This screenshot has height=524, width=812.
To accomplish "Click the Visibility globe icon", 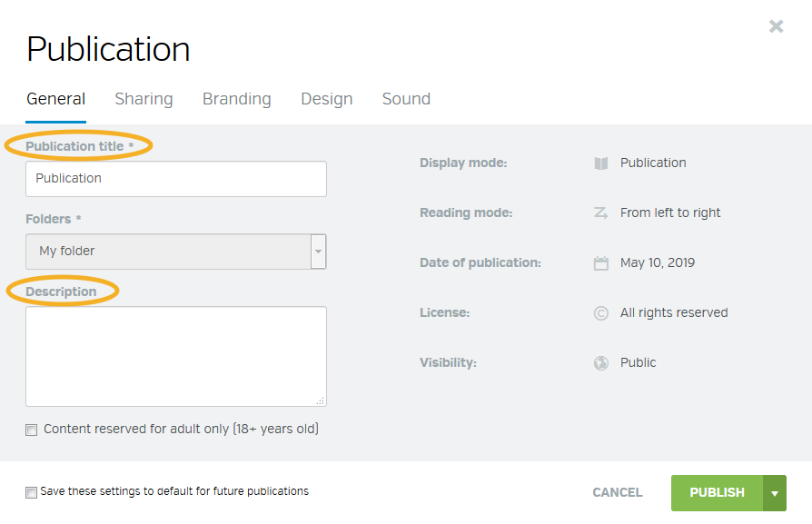I will pos(600,363).
